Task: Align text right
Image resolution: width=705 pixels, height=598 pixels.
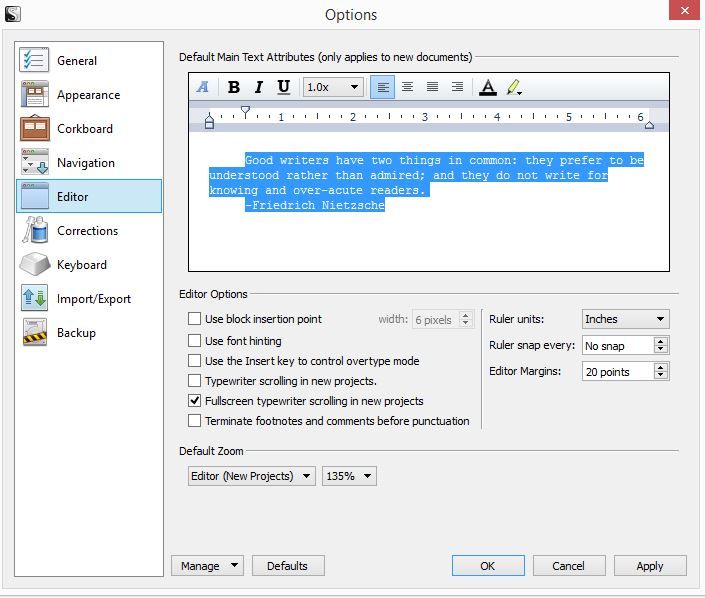Action: coord(457,87)
